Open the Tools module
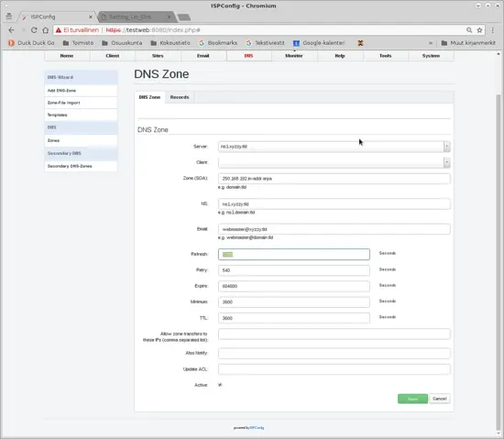Screen dimensions: 504x439 (x=386, y=56)
